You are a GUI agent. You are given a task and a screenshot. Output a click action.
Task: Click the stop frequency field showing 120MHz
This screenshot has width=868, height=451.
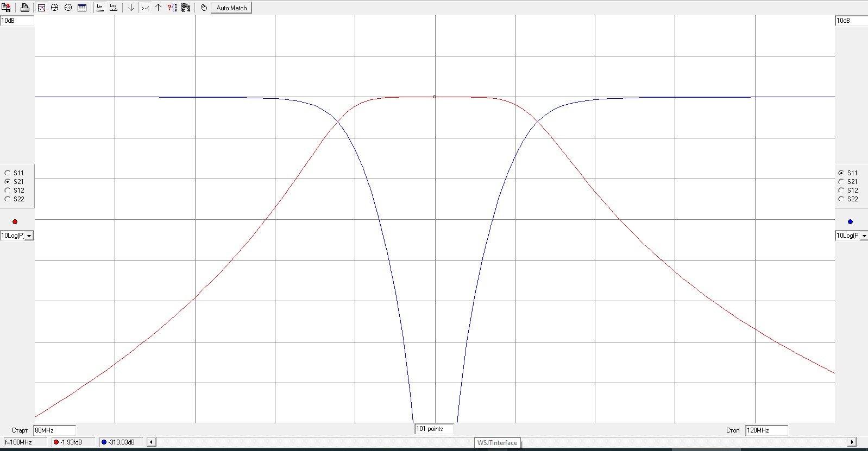click(x=766, y=430)
